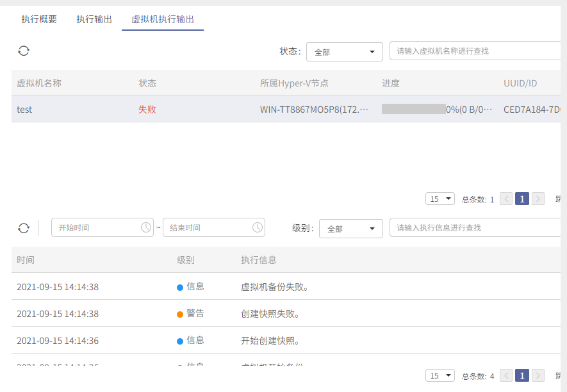Refresh the execution info log list
The height and width of the screenshot is (392, 567).
[x=24, y=228]
